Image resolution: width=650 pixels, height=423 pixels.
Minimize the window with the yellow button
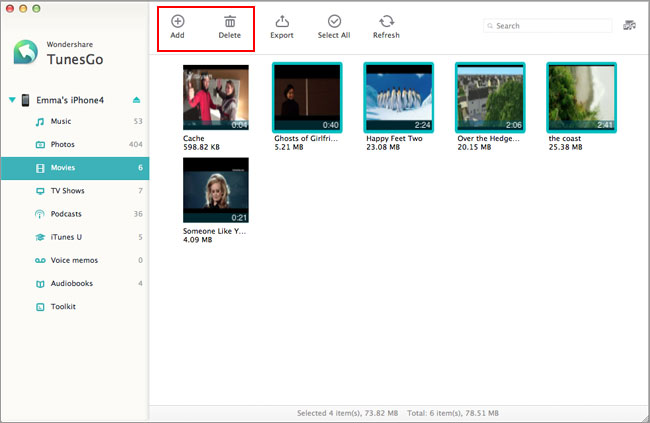coord(23,8)
